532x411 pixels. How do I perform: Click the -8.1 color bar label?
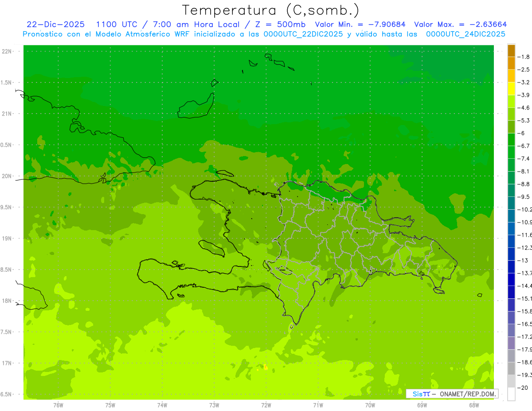point(524,171)
